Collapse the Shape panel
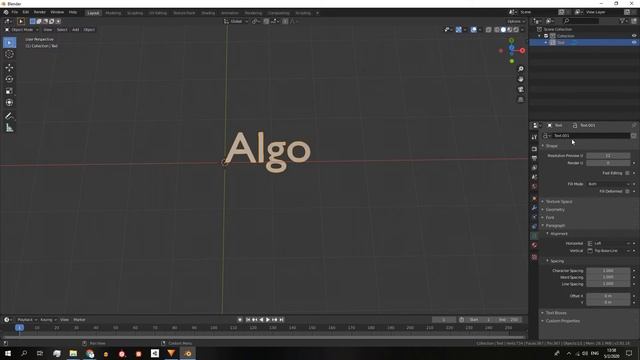 tap(551, 146)
